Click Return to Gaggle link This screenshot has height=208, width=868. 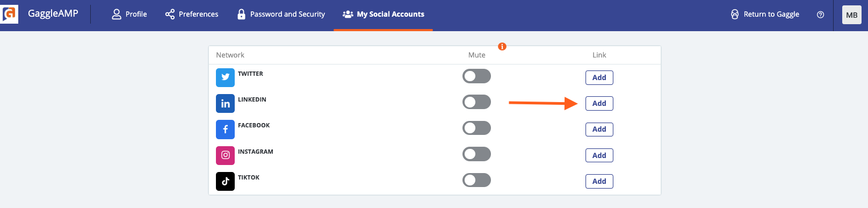(x=765, y=15)
